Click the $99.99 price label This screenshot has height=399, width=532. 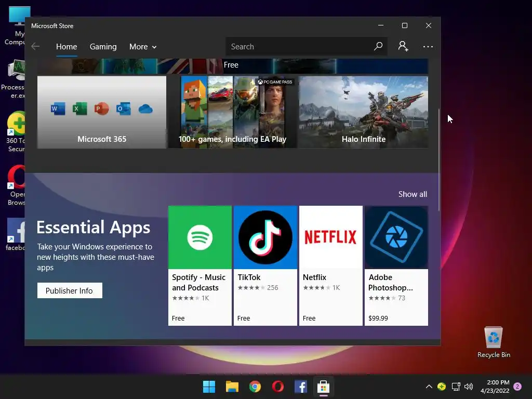tap(378, 318)
